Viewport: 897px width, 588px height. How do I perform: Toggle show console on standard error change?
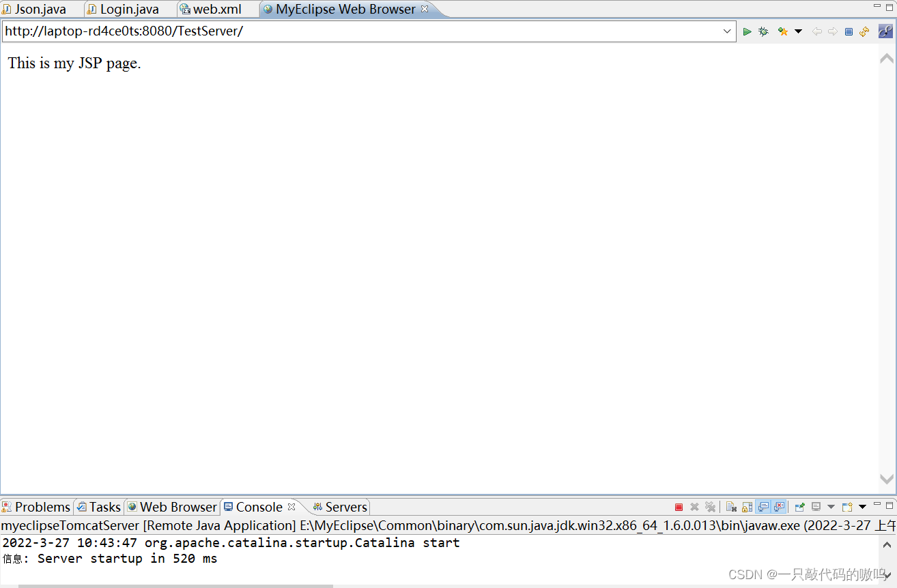(x=779, y=507)
